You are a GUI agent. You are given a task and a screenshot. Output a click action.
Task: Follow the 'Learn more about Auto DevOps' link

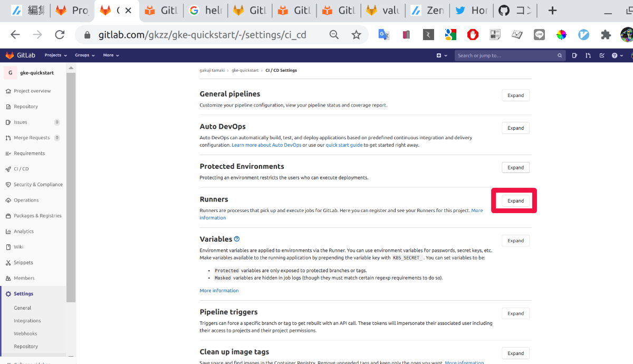click(x=266, y=145)
